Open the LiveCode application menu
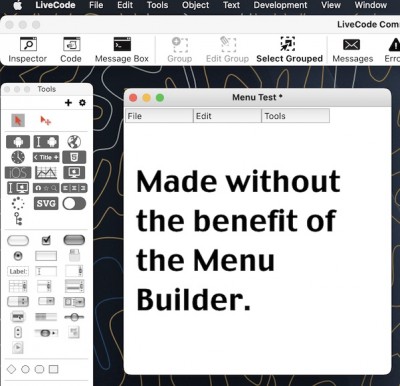 (55, 5)
